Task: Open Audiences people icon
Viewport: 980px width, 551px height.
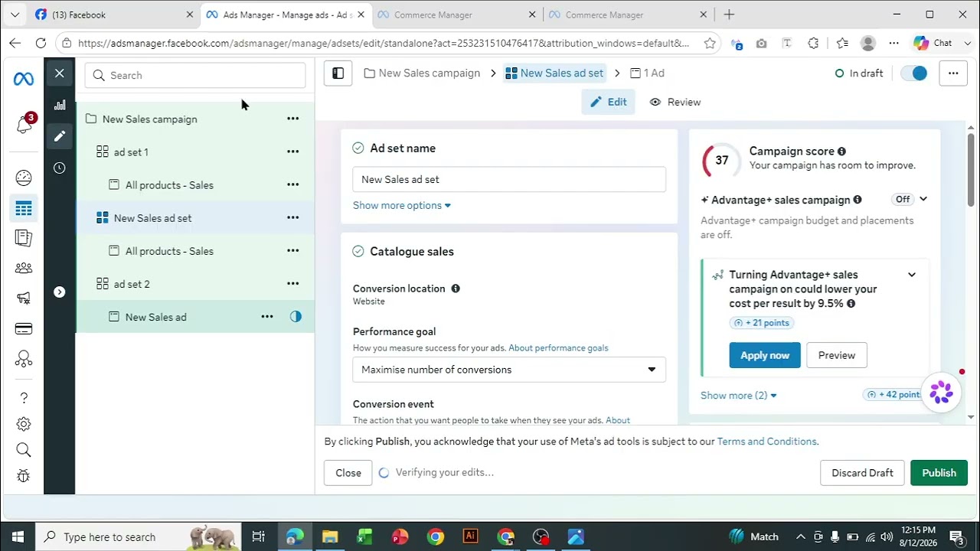Action: pos(24,268)
